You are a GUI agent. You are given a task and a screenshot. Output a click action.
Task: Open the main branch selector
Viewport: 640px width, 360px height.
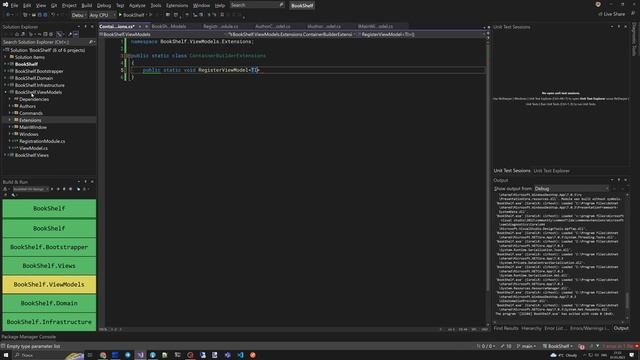click(x=526, y=346)
